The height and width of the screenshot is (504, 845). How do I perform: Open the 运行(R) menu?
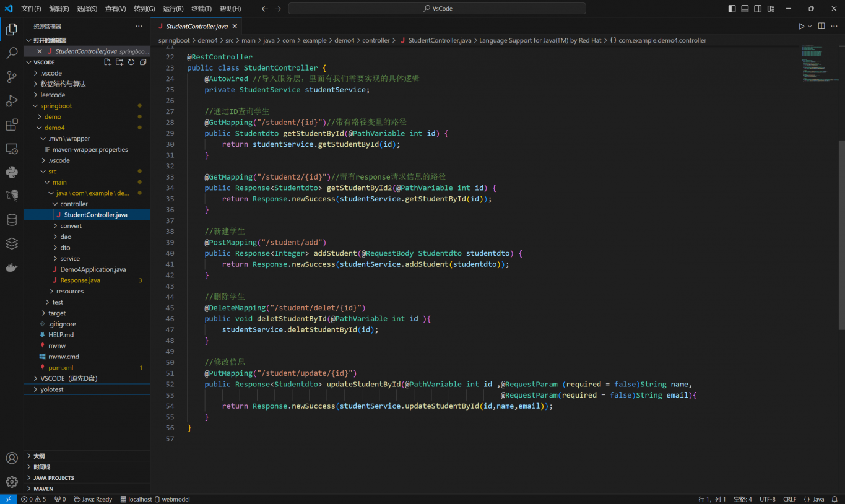pyautogui.click(x=173, y=9)
